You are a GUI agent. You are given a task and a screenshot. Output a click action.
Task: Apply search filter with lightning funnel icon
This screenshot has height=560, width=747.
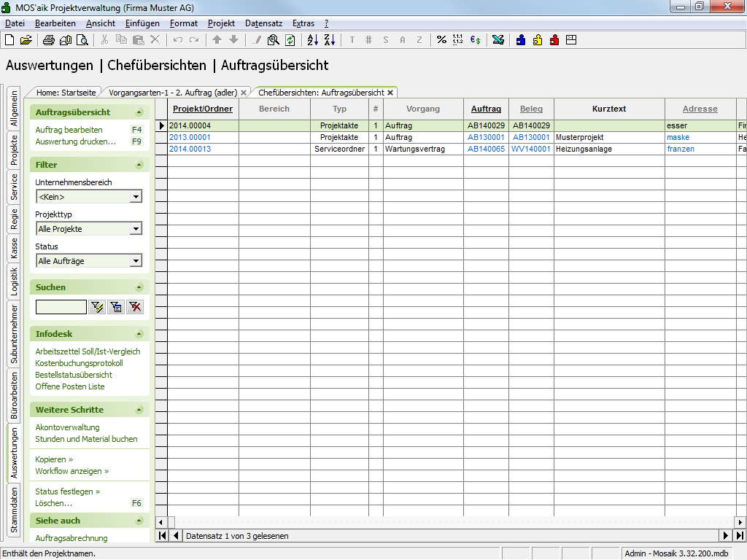97,307
